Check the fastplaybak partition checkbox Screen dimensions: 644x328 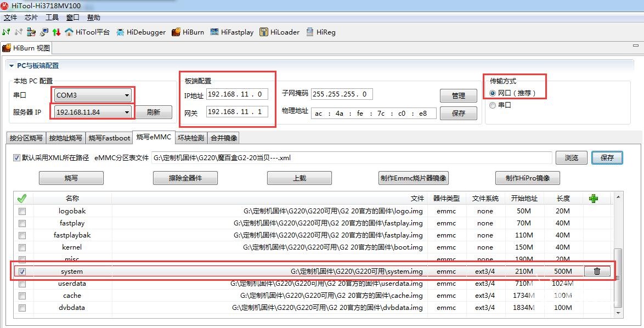(x=22, y=236)
